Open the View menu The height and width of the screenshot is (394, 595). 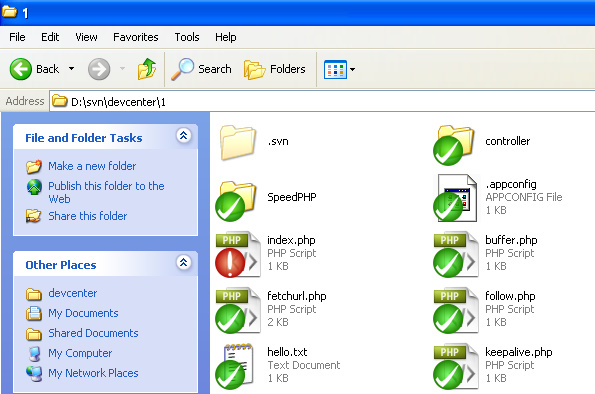point(86,37)
